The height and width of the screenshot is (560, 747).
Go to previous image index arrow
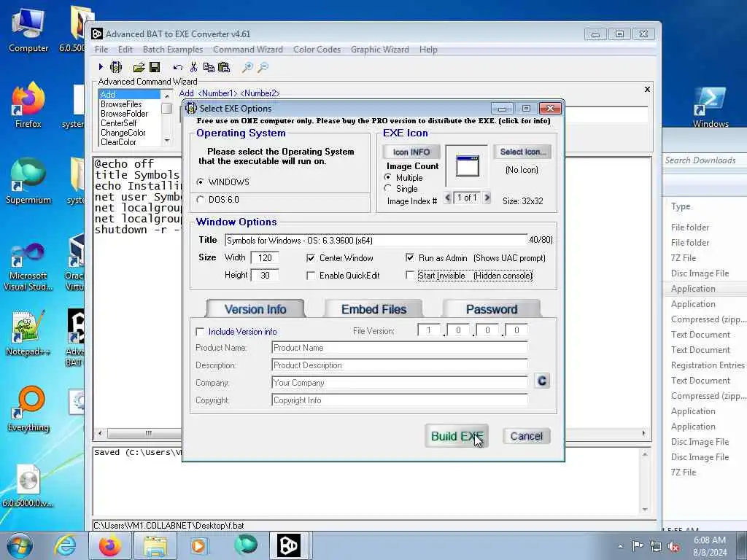[447, 198]
